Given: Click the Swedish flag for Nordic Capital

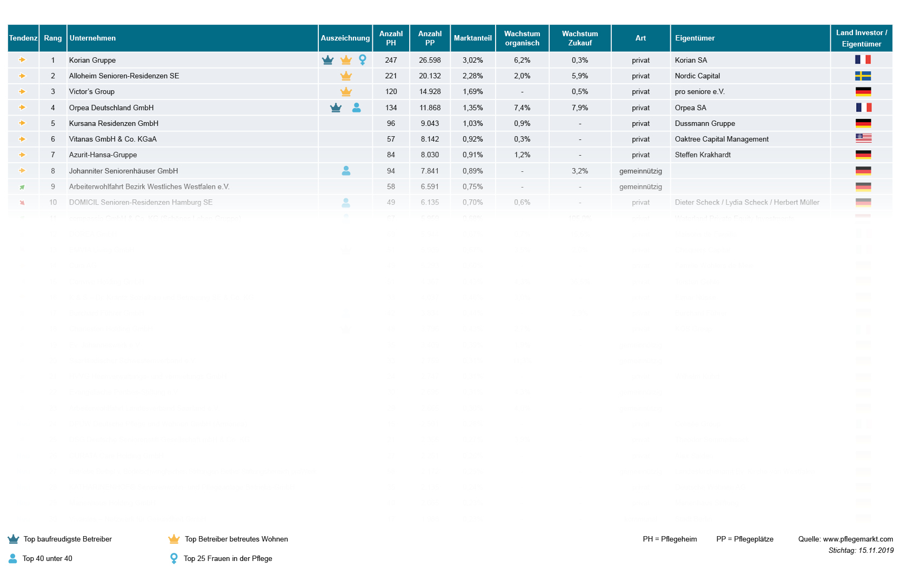Looking at the screenshot, I should click(863, 76).
